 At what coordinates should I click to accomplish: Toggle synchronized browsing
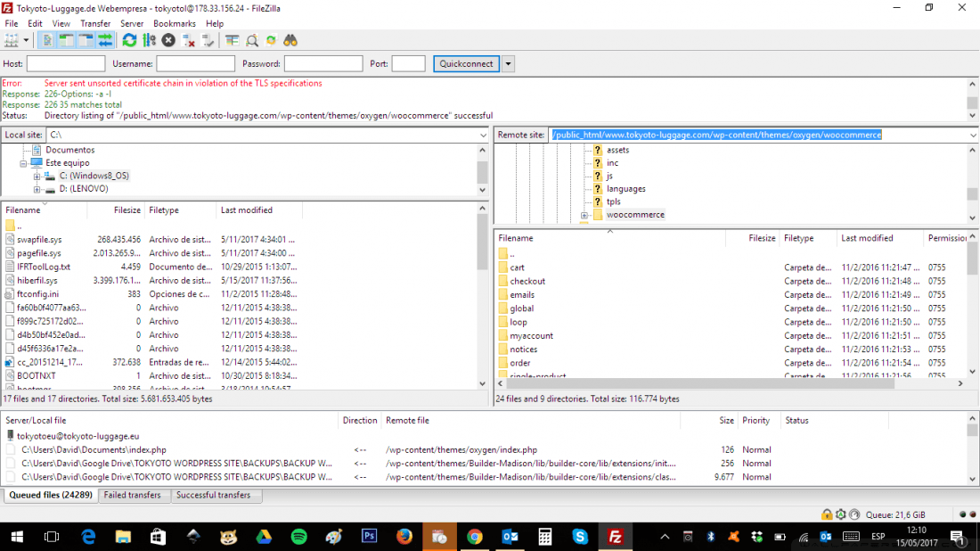pyautogui.click(x=271, y=41)
